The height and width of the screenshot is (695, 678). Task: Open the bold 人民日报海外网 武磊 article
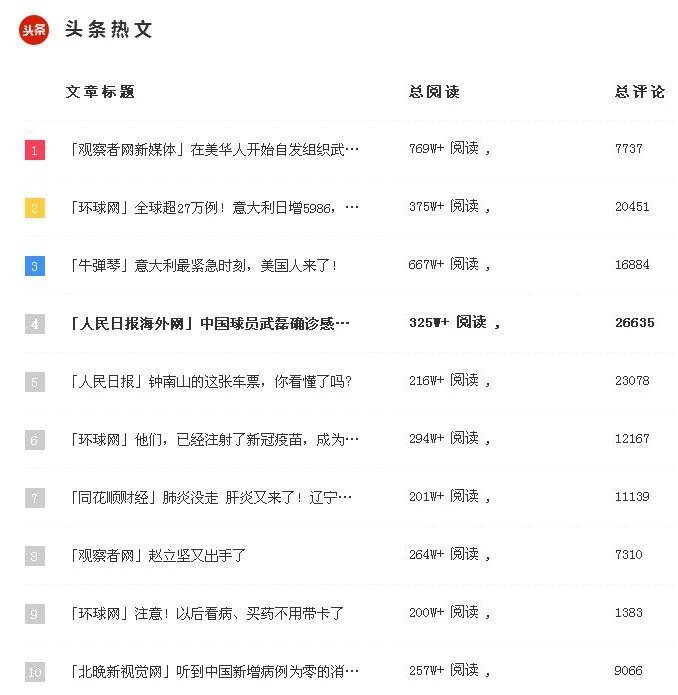click(210, 324)
